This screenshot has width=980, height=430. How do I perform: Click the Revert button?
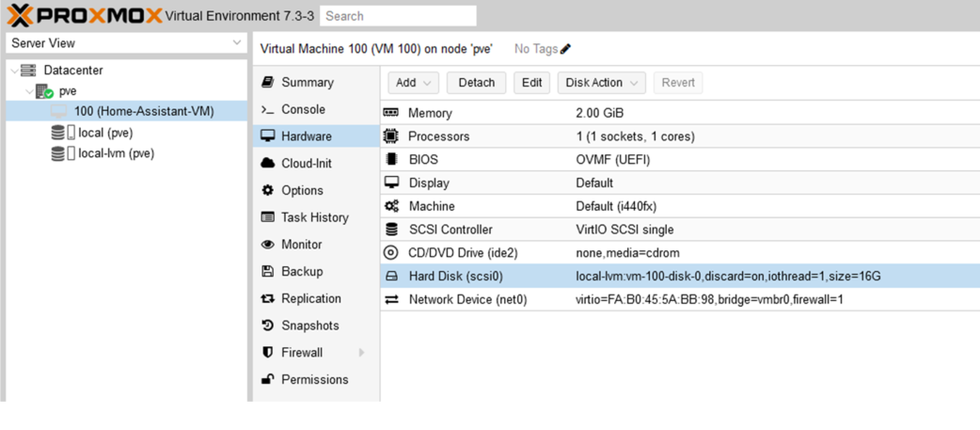678,83
